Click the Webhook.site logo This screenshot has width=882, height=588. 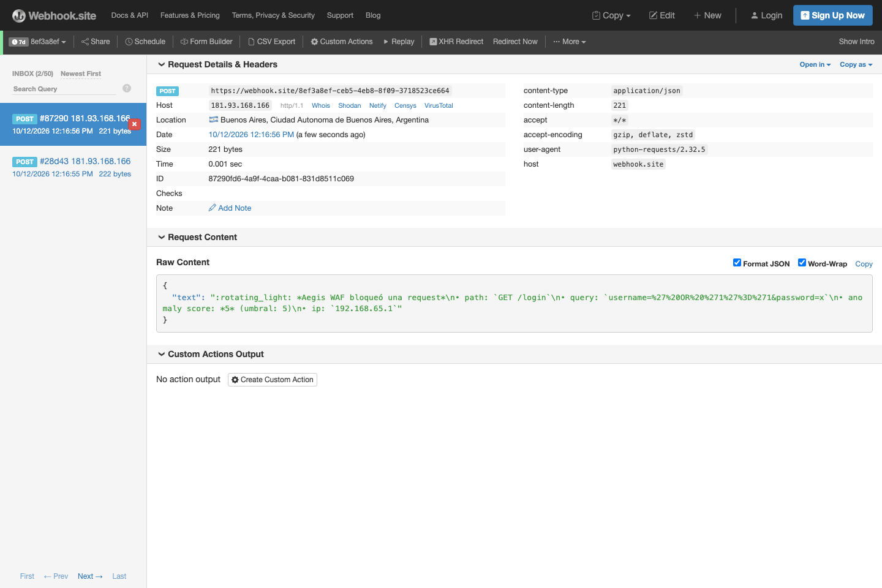pos(54,15)
